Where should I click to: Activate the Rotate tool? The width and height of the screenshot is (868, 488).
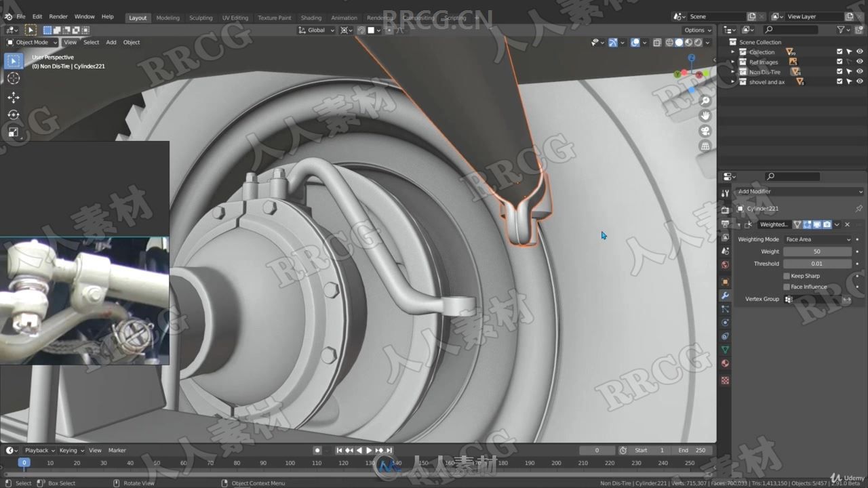(14, 115)
